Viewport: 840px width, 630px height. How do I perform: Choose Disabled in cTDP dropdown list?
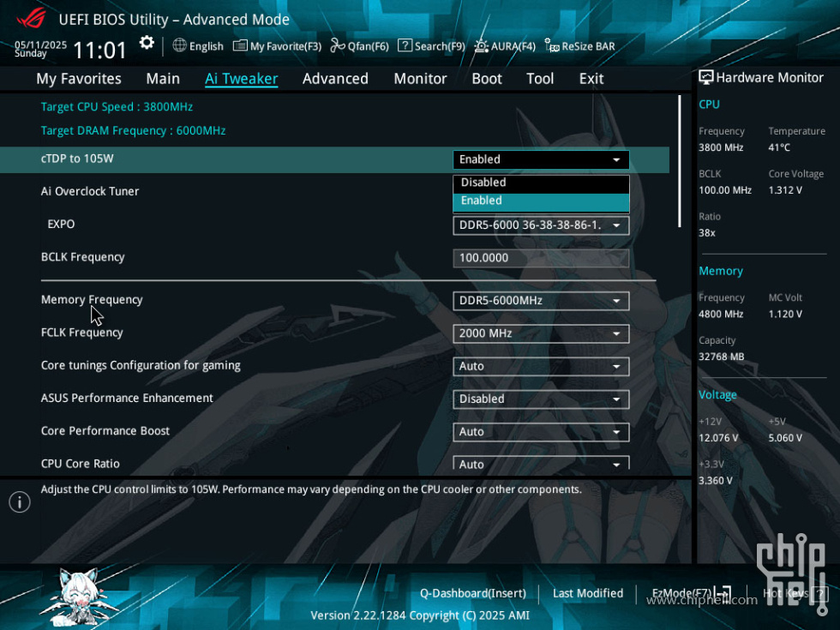click(x=541, y=183)
